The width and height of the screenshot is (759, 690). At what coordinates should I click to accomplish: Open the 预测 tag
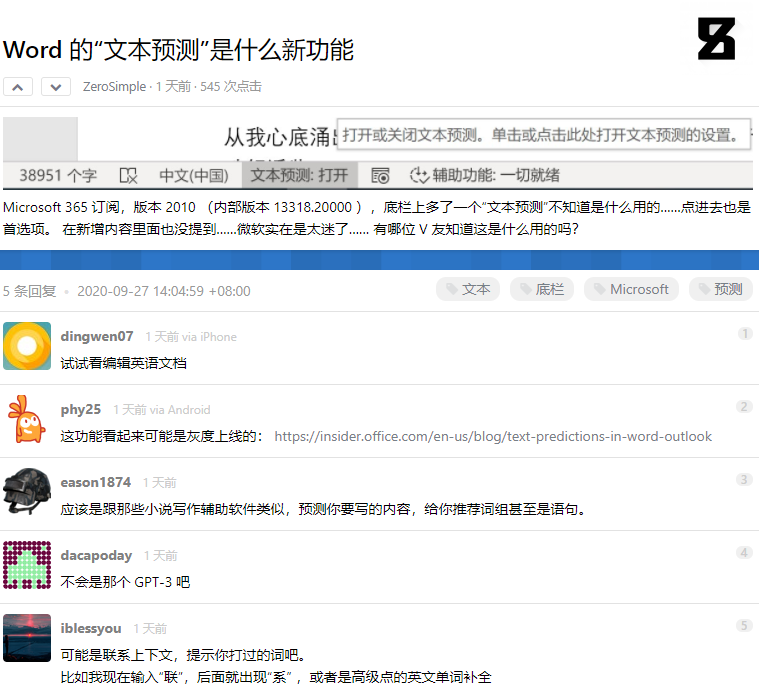pos(720,290)
